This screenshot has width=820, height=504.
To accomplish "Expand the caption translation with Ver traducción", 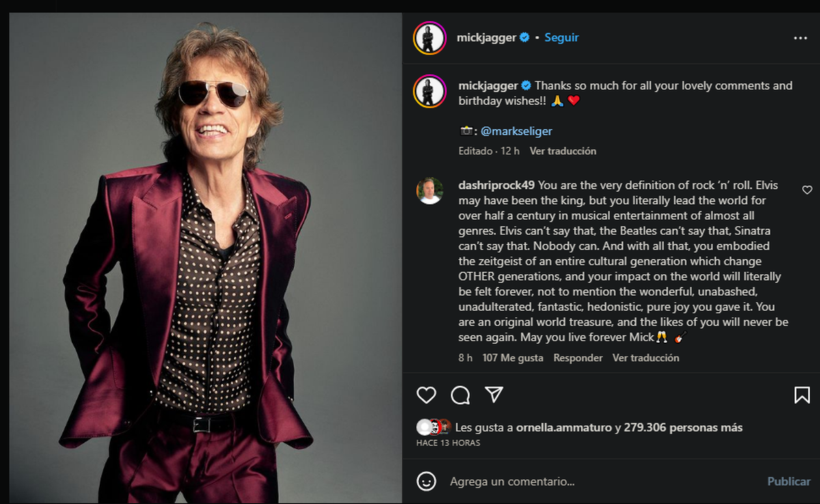I will [562, 150].
